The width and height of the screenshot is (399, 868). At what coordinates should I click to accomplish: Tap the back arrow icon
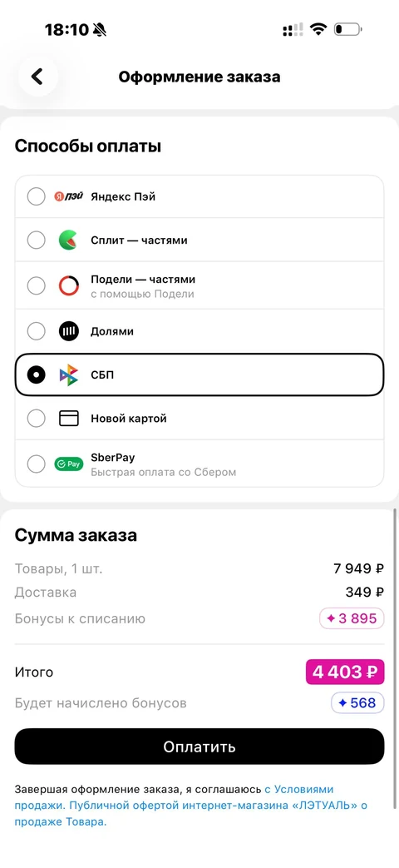coord(37,77)
